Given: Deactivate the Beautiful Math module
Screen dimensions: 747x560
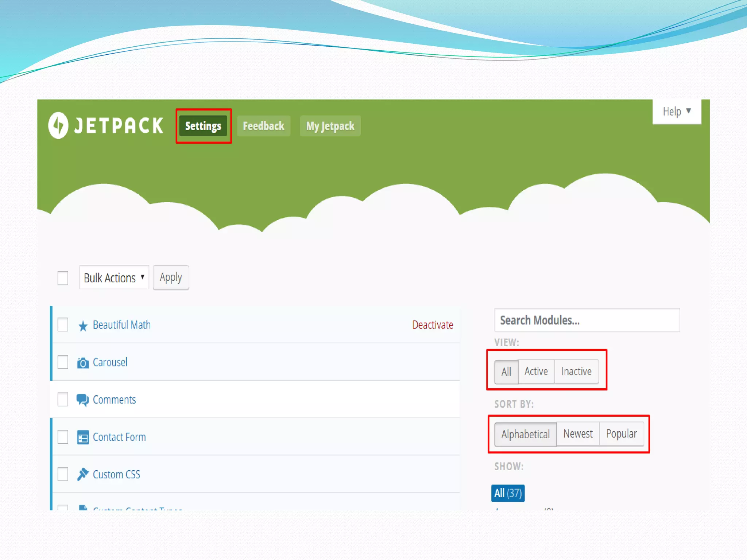Looking at the screenshot, I should point(433,325).
